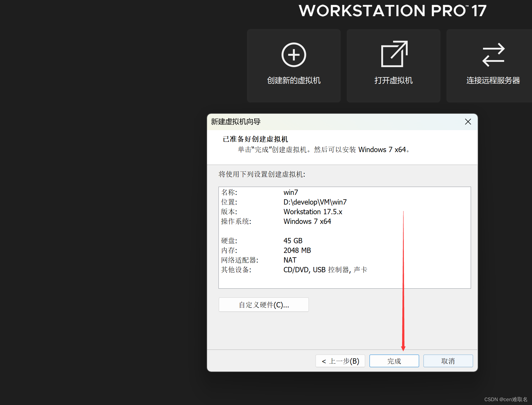Open 自定义硬件(C)... hardware customization
The image size is (532, 405).
pos(264,305)
